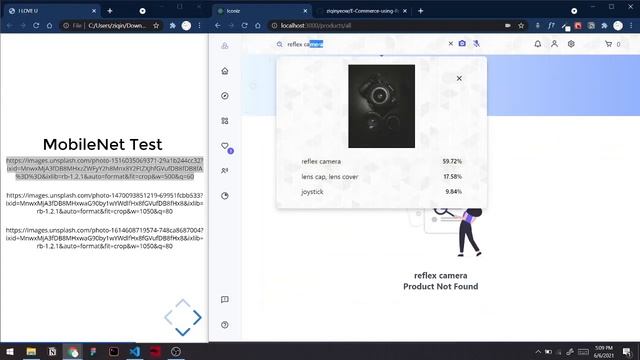The width and height of the screenshot is (640, 360).
Task: Select the 'joystick' prediction result
Action: 312,192
